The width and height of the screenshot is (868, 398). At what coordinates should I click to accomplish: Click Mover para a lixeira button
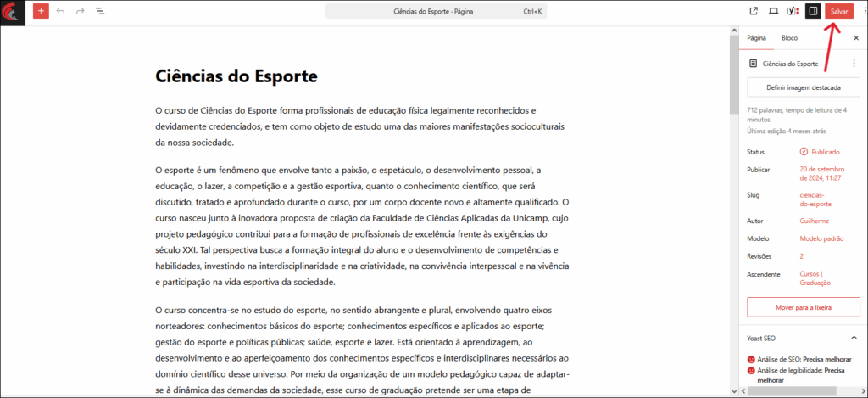click(803, 306)
